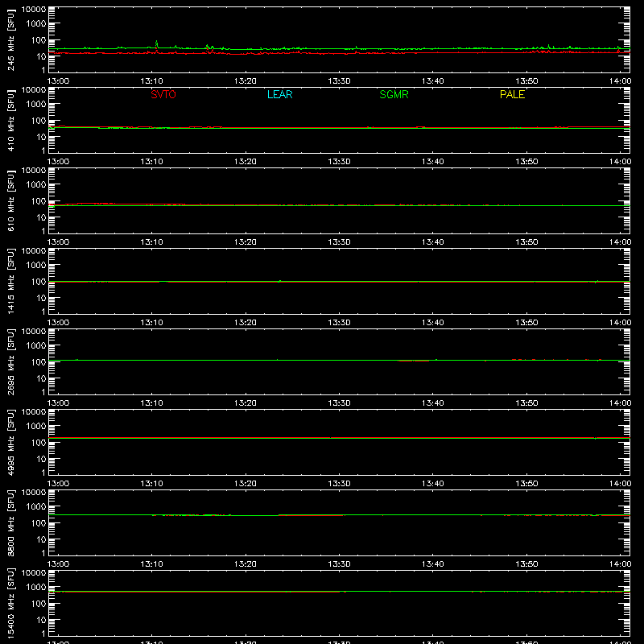Click 13:00 time label of 2695 MHz plot
This screenshot has height=644, width=644.
point(58,403)
